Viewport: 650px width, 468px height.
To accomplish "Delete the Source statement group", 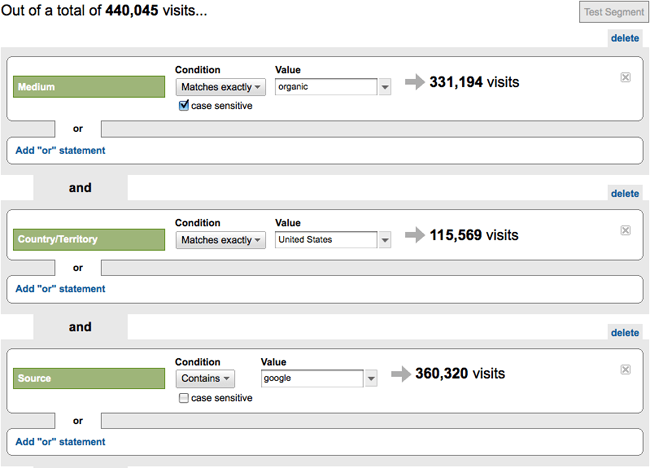I will coord(624,333).
